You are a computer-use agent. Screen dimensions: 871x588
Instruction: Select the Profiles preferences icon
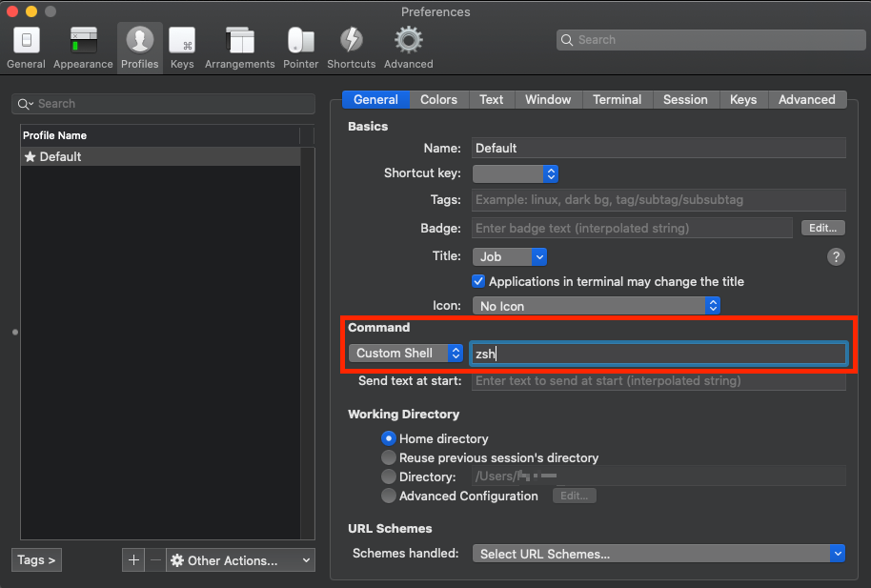pyautogui.click(x=139, y=46)
